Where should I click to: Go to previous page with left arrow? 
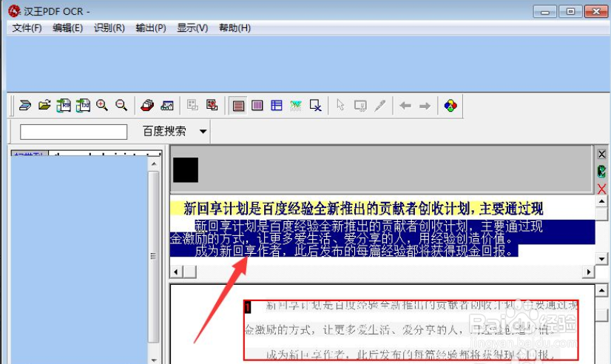405,105
